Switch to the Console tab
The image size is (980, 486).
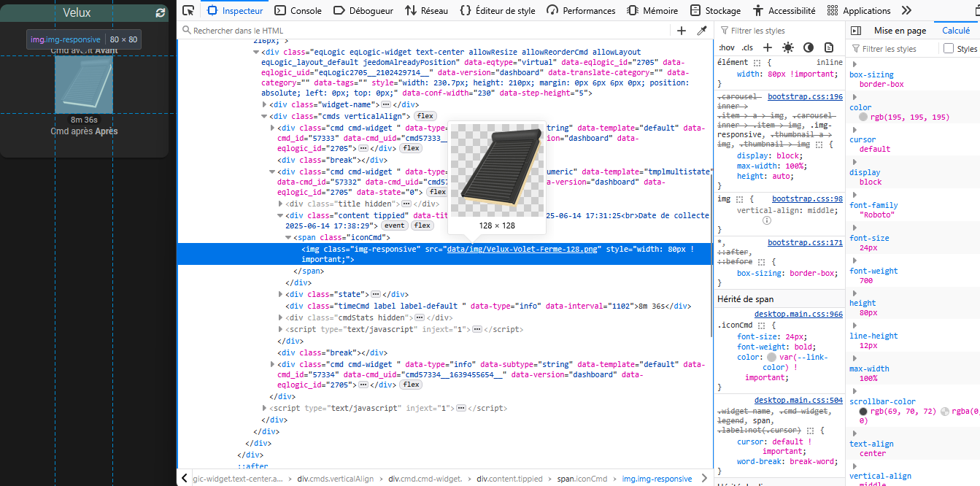[x=298, y=10]
